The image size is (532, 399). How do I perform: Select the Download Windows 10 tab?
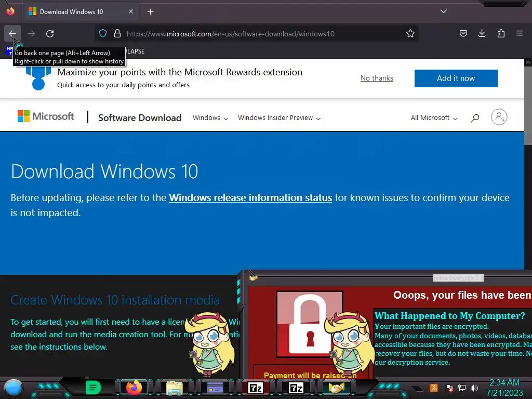(81, 11)
